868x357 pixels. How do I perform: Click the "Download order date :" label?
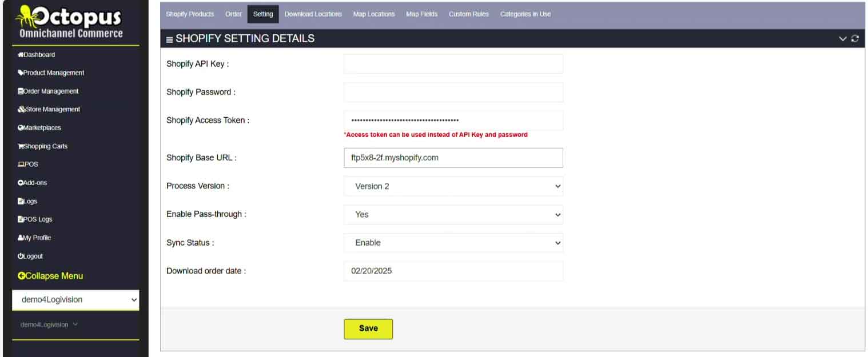pyautogui.click(x=206, y=271)
